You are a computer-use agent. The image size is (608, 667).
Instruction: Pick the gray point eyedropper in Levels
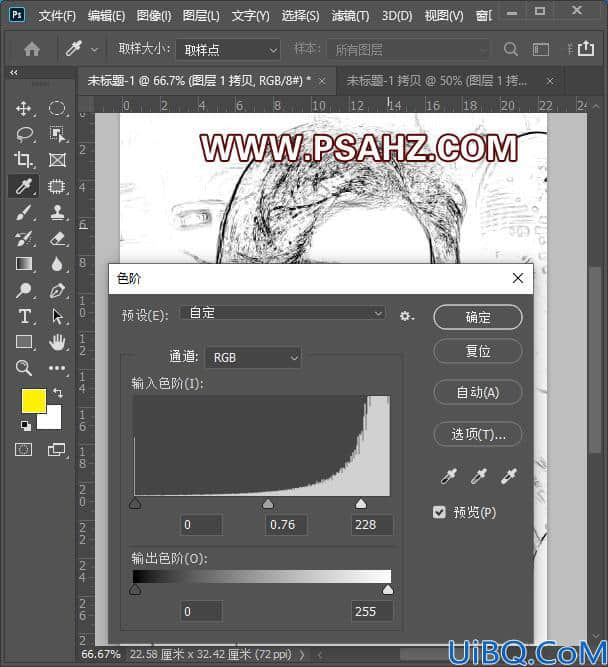(x=479, y=476)
